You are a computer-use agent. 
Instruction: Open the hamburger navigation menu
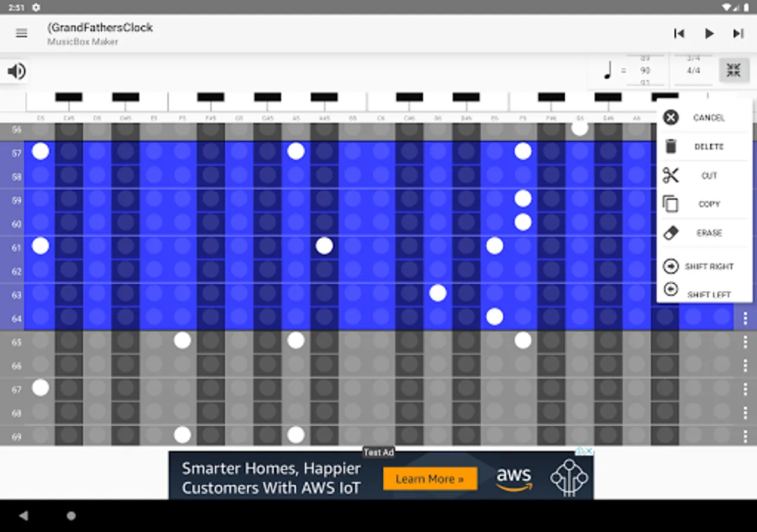tap(21, 33)
